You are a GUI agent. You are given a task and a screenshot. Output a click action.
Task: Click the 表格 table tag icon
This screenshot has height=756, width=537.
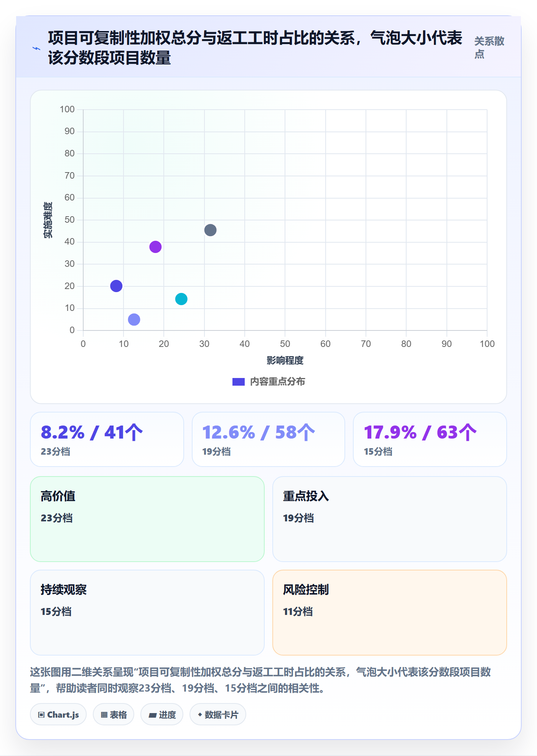pyautogui.click(x=104, y=715)
